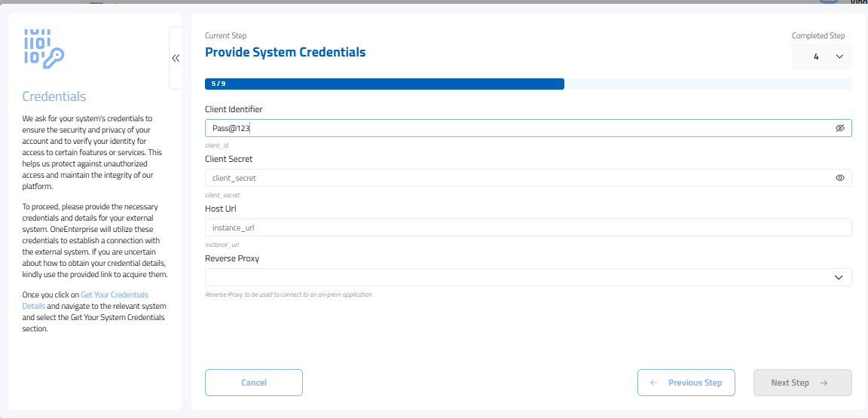Click left arrow icon in Previous Step
Viewport: 868px width, 418px height.
pos(654,383)
